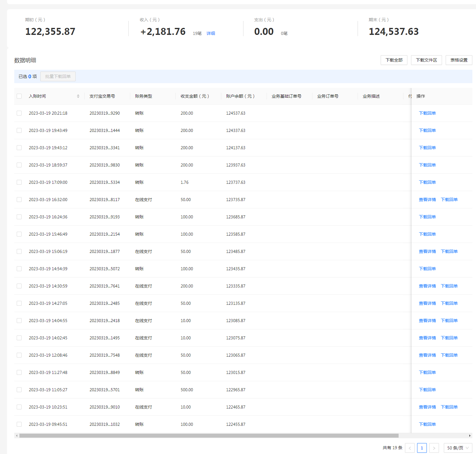Image resolution: width=476 pixels, height=454 pixels.
Task: Click the 业务描述 column header
Action: click(371, 96)
